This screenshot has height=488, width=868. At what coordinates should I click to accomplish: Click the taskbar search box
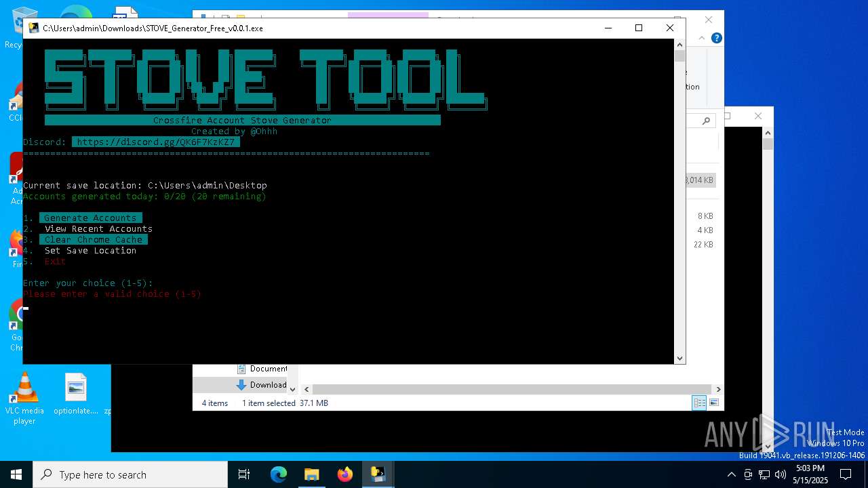point(130,474)
